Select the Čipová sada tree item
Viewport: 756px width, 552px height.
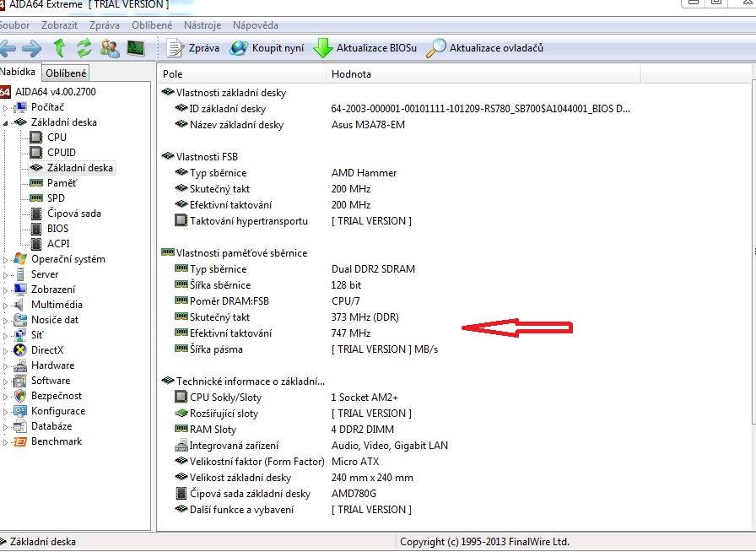[73, 214]
